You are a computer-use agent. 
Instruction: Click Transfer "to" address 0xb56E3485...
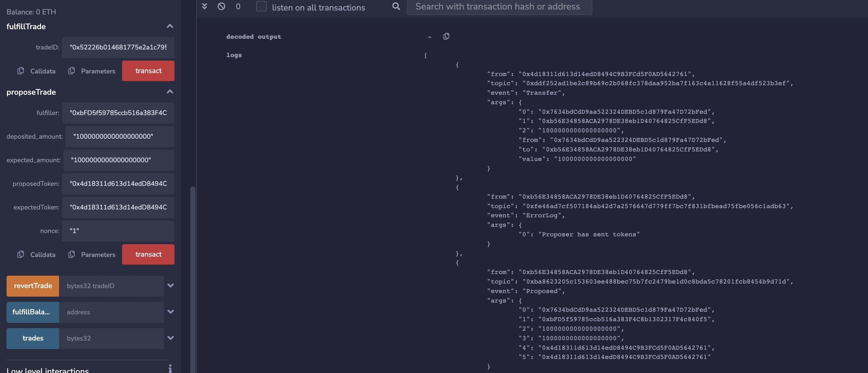(629, 149)
